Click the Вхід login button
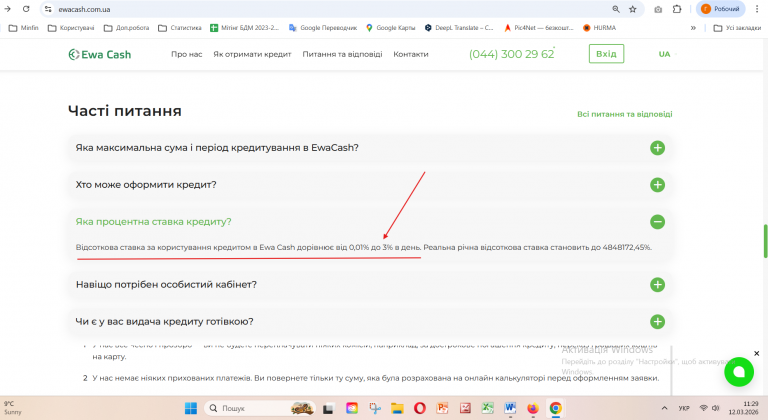The height and width of the screenshot is (420, 768). [x=606, y=54]
